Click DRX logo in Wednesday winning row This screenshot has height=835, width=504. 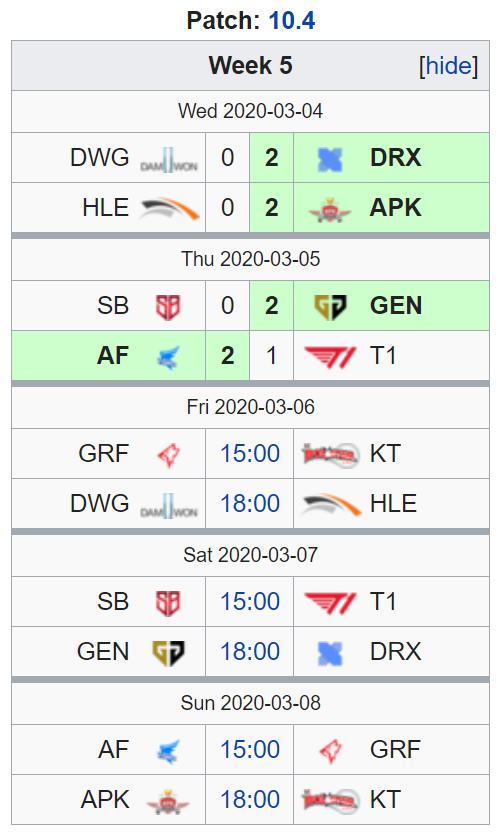[x=330, y=159]
